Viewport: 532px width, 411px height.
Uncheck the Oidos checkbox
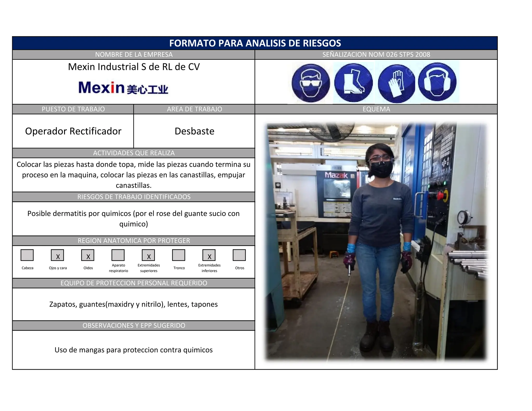point(88,255)
